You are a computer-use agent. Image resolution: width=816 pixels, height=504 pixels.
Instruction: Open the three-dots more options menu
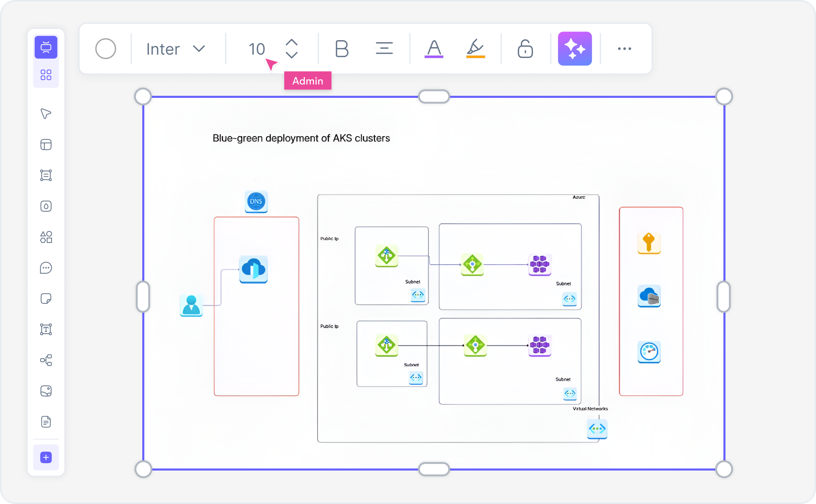[624, 49]
